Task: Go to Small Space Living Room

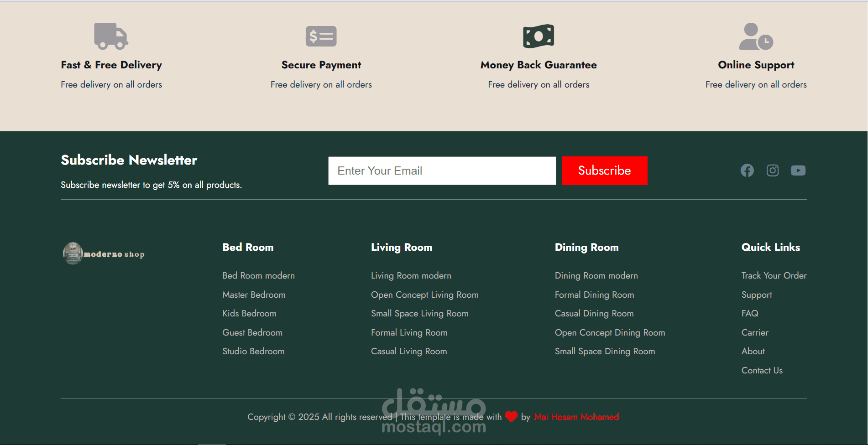Action: click(420, 313)
